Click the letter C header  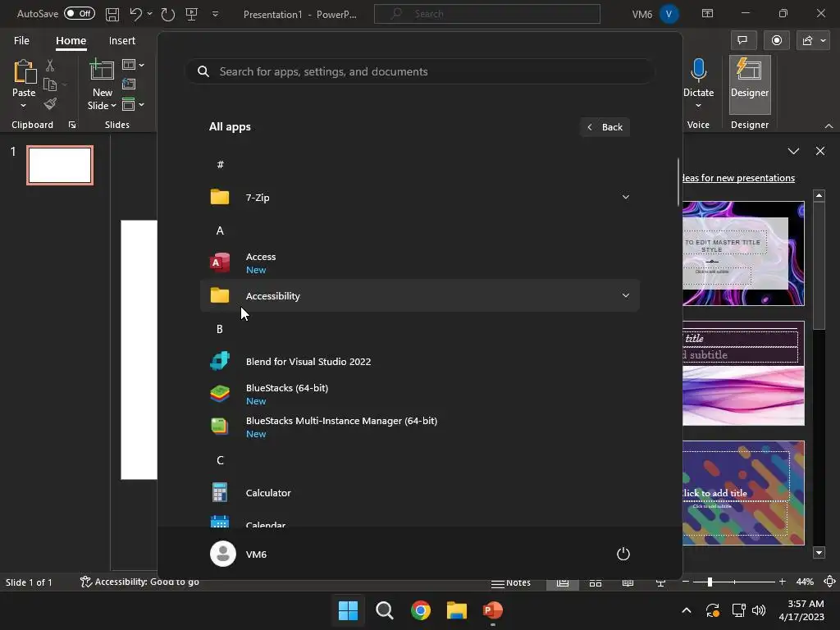(220, 460)
